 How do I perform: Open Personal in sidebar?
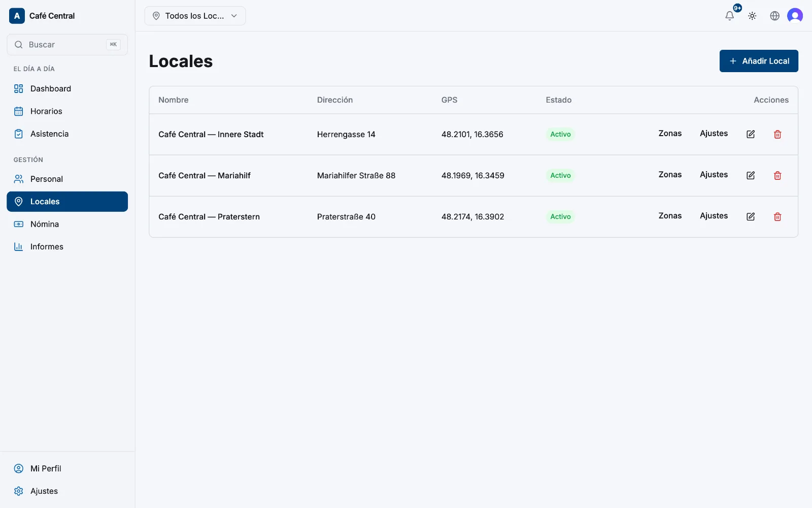[67, 179]
